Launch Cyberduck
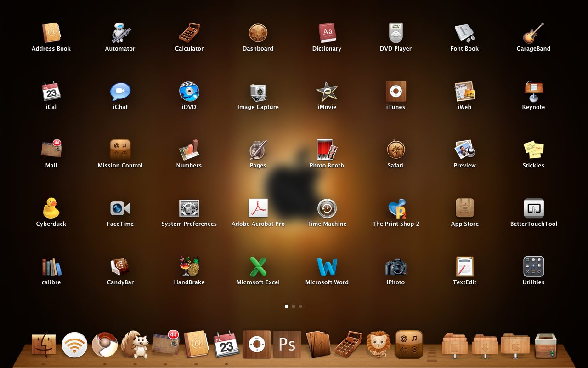Image resolution: width=588 pixels, height=368 pixels. (x=51, y=208)
